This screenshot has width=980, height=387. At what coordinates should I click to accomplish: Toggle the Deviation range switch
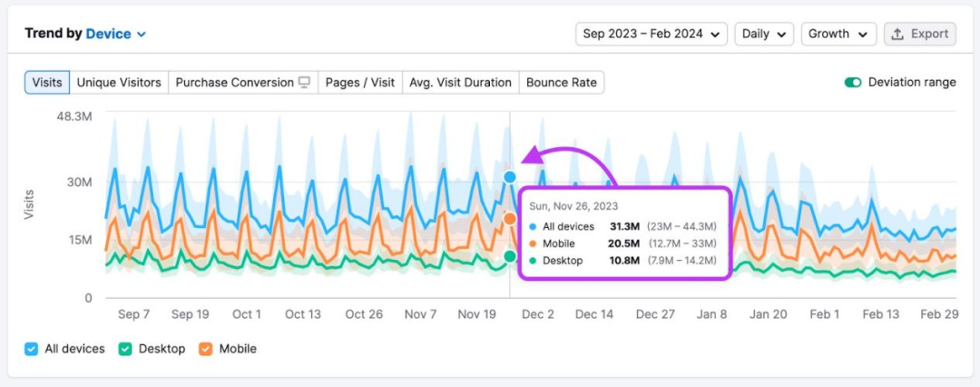pos(852,83)
